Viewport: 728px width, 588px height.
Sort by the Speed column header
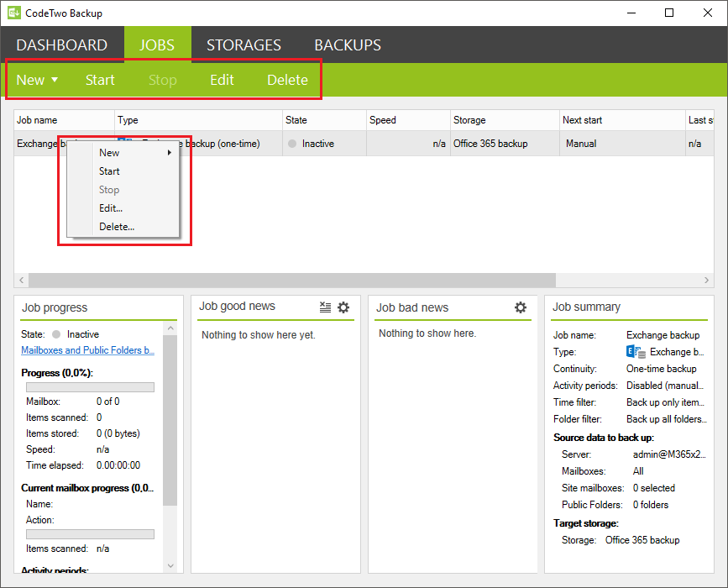pyautogui.click(x=409, y=120)
